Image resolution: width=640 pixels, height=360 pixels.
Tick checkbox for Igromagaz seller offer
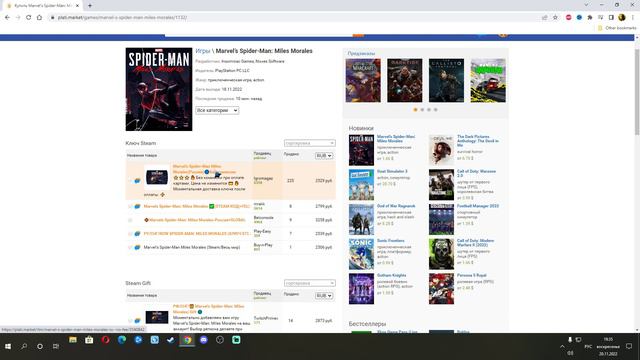[130, 180]
